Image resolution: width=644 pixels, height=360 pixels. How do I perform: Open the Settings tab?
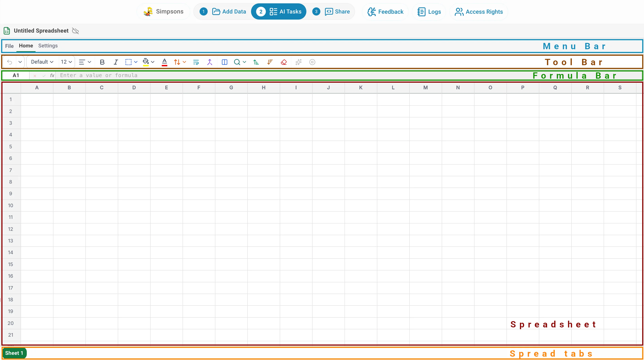[48, 46]
